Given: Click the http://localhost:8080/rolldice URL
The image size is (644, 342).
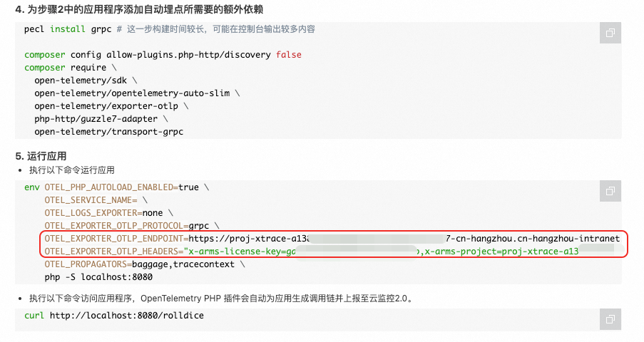Looking at the screenshot, I should 126,316.
